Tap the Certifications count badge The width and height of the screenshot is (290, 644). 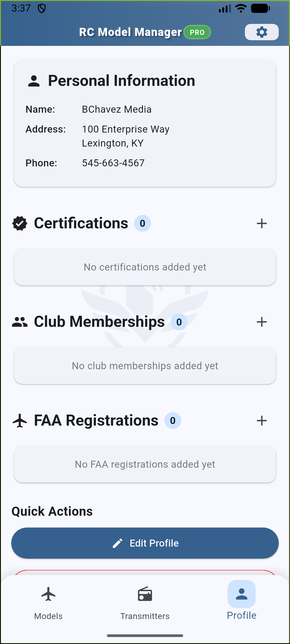143,223
